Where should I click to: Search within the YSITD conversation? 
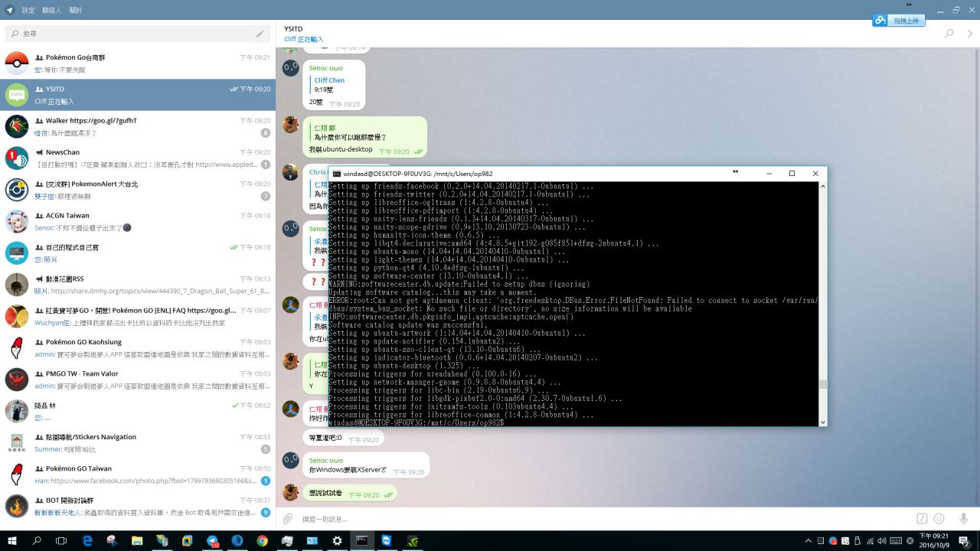coord(949,34)
